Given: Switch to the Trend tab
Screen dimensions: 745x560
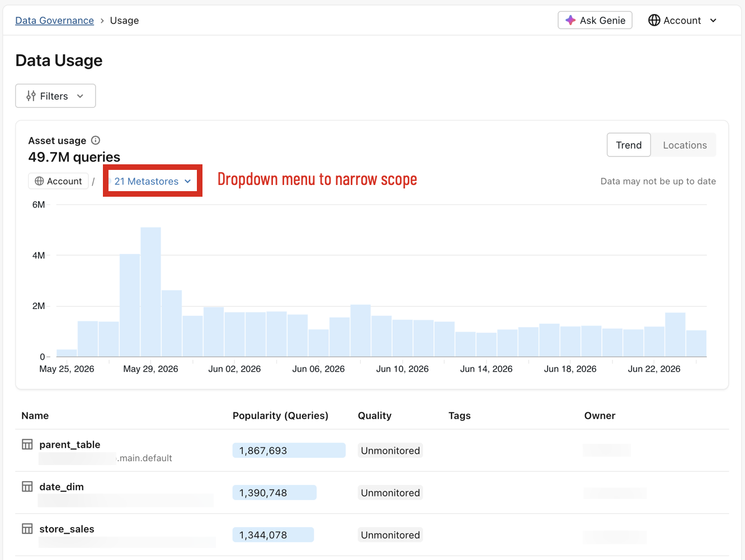Looking at the screenshot, I should click(x=629, y=145).
